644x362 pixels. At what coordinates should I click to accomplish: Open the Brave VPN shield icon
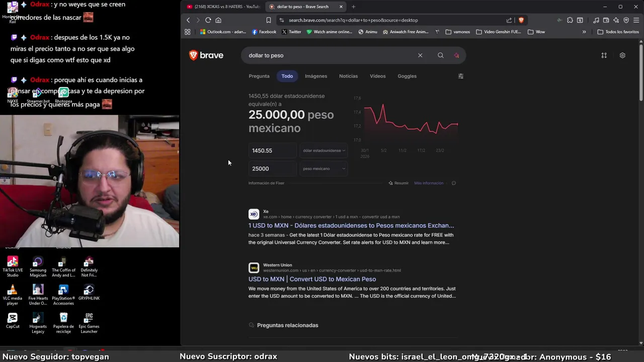click(x=626, y=20)
